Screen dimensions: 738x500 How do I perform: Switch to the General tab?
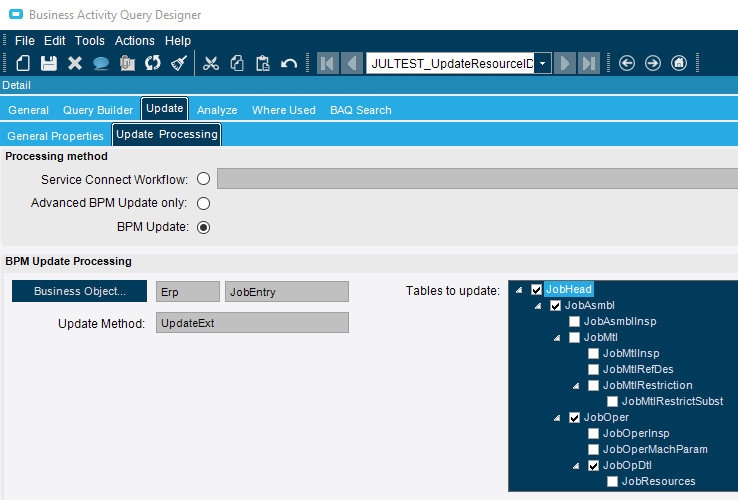tap(28, 110)
